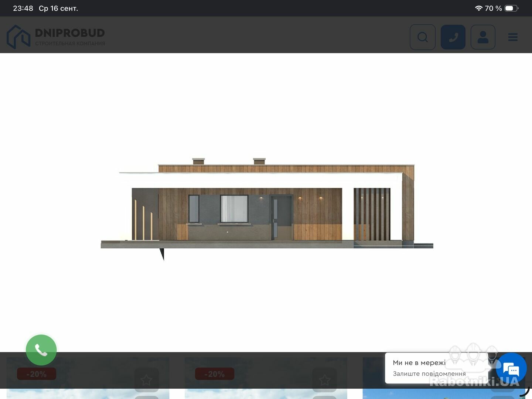Viewport: 532px width, 399px height.
Task: Tap the battery indicator in status bar
Action: (x=511, y=8)
